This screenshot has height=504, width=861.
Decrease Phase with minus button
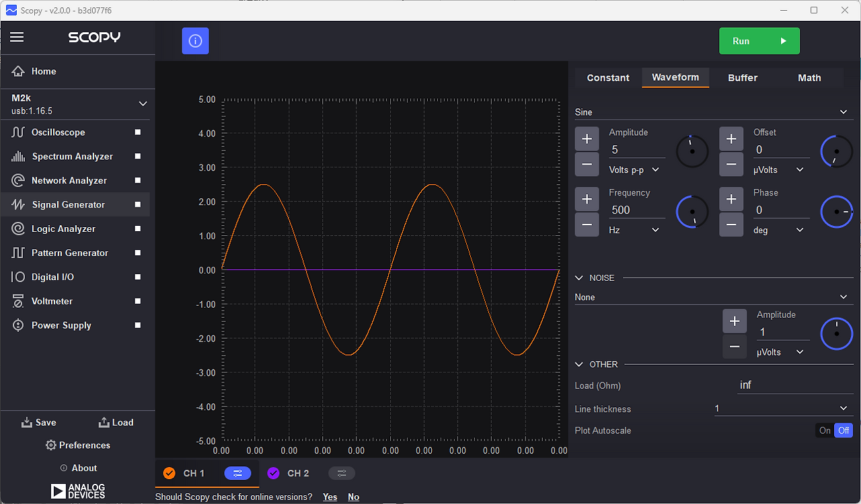pyautogui.click(x=731, y=224)
